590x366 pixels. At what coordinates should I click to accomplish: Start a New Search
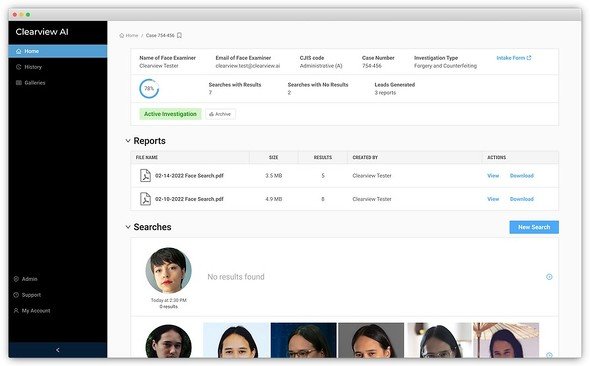pos(534,227)
